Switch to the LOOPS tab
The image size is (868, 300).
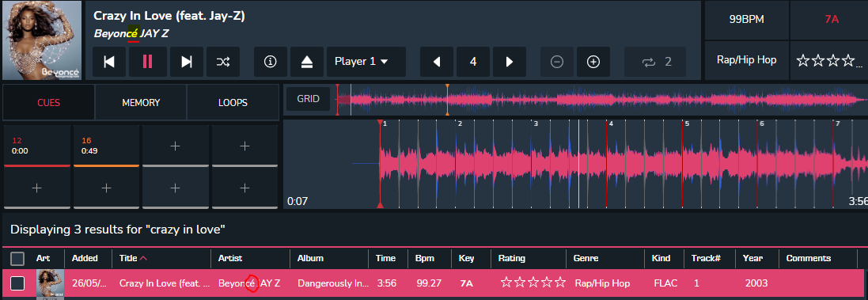(233, 102)
